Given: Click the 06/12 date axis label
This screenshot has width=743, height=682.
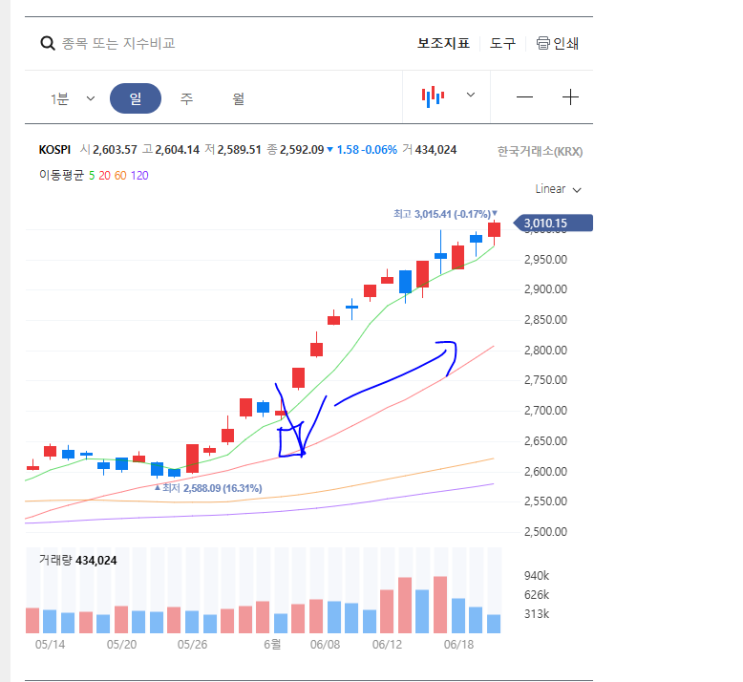Looking at the screenshot, I should [387, 645].
